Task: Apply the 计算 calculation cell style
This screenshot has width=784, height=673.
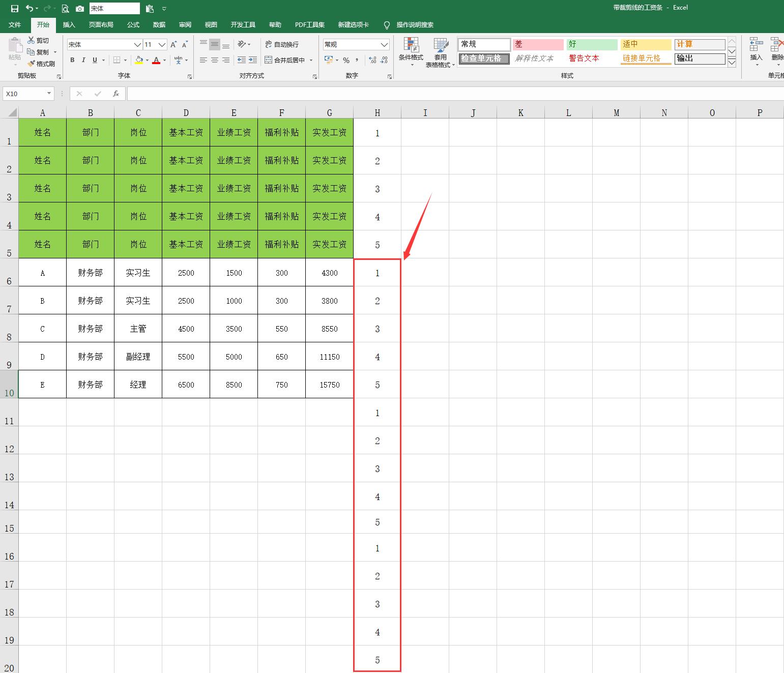Action: click(700, 44)
